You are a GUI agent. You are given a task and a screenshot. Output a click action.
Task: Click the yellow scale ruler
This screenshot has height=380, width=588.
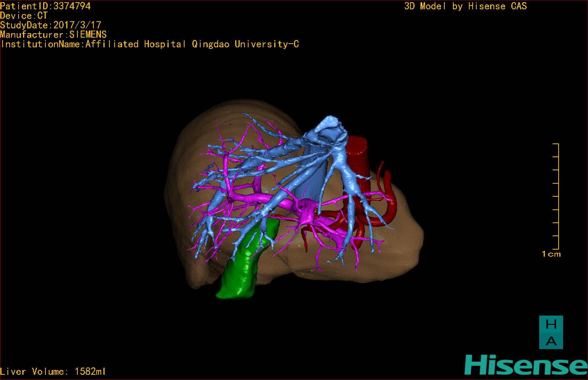(x=557, y=196)
